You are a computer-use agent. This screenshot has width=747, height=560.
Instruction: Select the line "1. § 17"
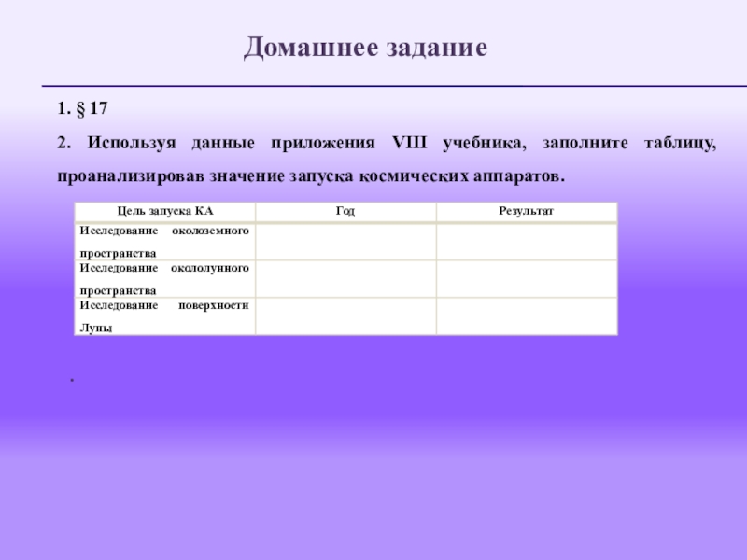(x=82, y=110)
